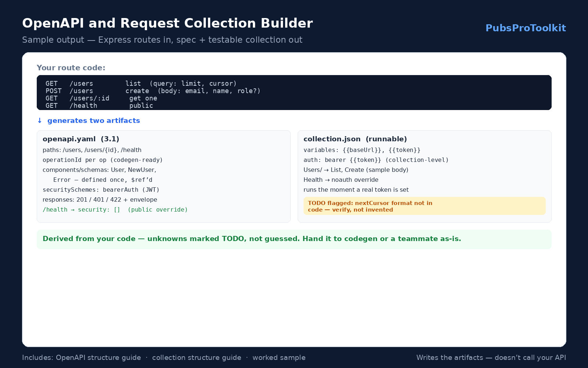Viewport: 588px width, 368px height.
Task: Click footer text 'worked sample'
Action: click(279, 358)
